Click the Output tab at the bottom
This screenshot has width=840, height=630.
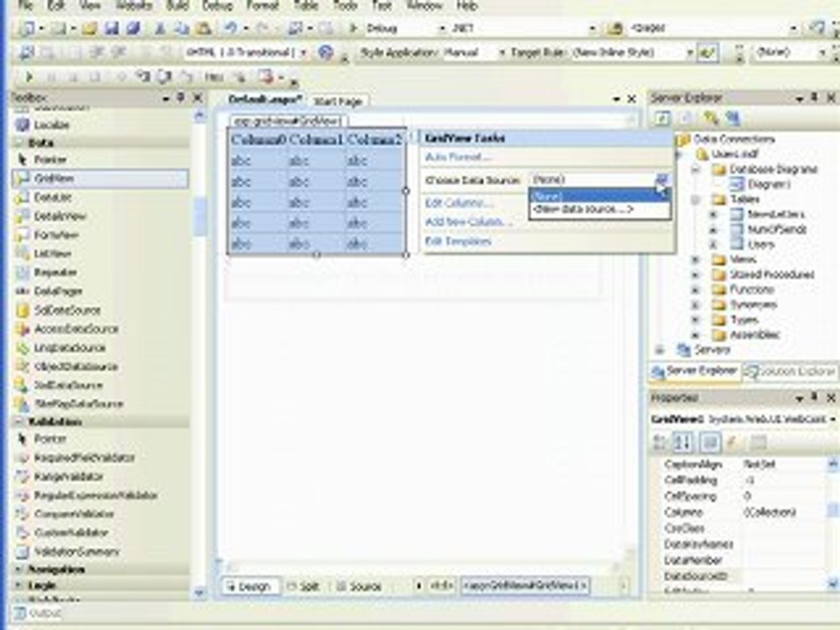38,612
